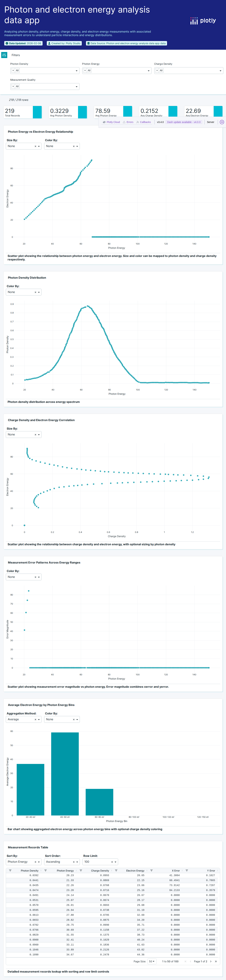Open the Sort Order dropdown
Viewport: 226px width, 980px height.
coord(77,862)
